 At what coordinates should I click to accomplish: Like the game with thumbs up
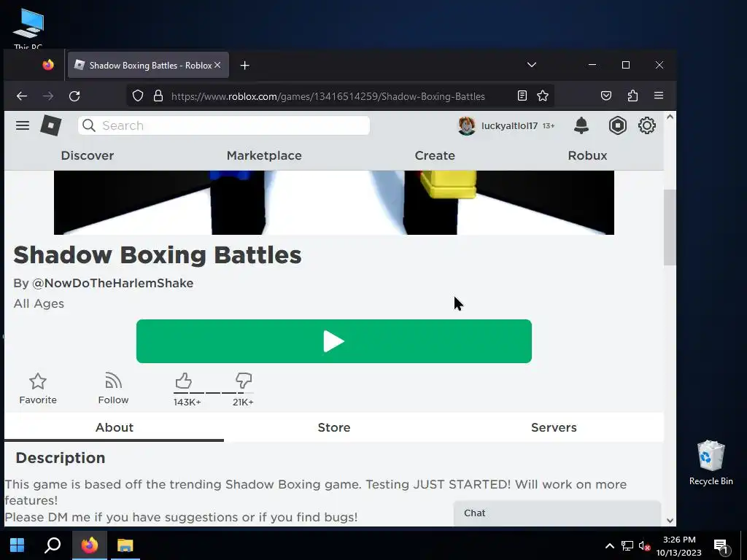(x=183, y=381)
